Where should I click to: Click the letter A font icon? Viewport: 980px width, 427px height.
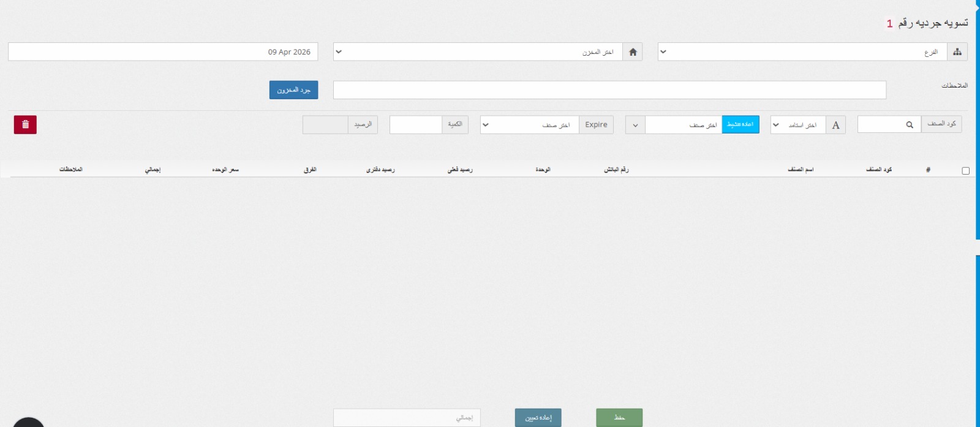pos(835,125)
